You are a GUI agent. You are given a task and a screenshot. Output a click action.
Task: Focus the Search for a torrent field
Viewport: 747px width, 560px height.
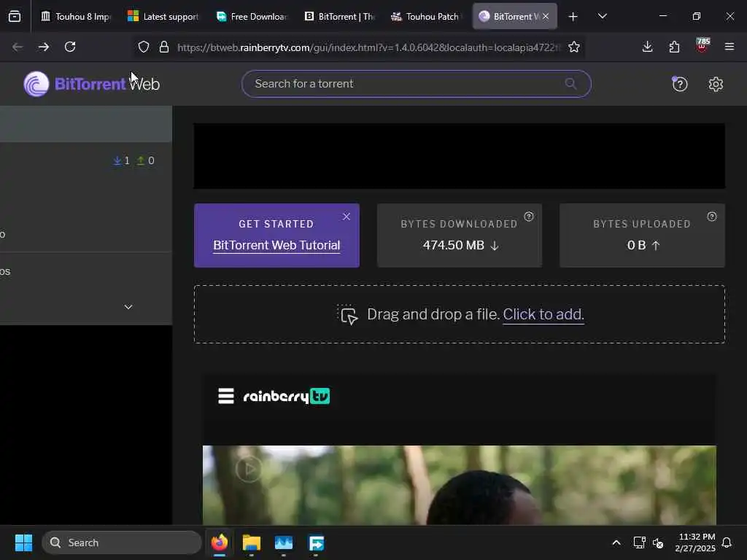point(416,84)
